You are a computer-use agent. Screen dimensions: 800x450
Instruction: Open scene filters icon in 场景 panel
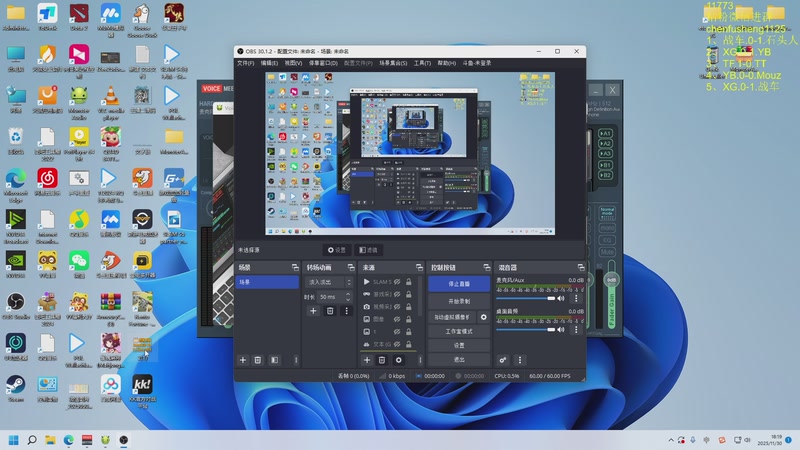(274, 360)
